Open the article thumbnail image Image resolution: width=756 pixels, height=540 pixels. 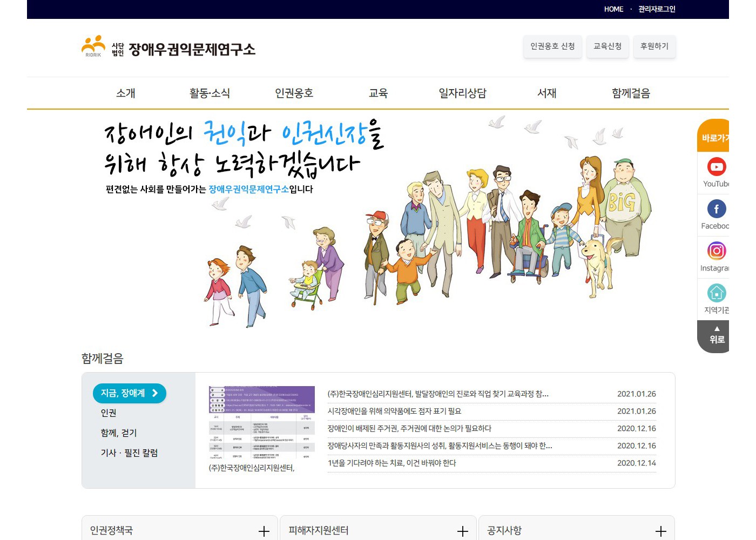[x=261, y=422]
